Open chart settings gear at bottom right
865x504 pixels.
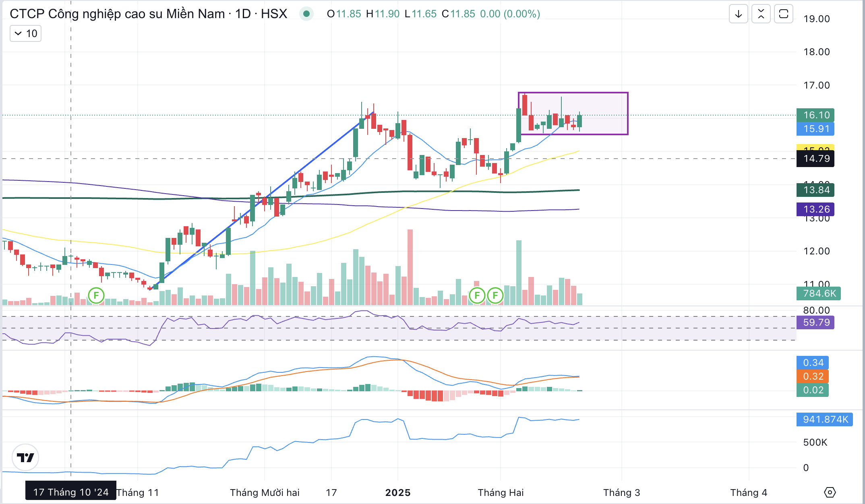pos(830,492)
